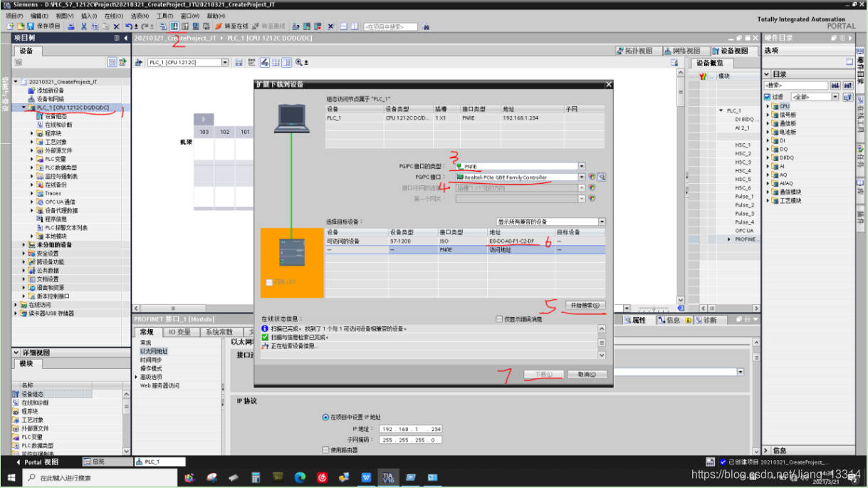Click the Windows taskbar search box
Viewport: 868px width, 488px height.
[100, 477]
